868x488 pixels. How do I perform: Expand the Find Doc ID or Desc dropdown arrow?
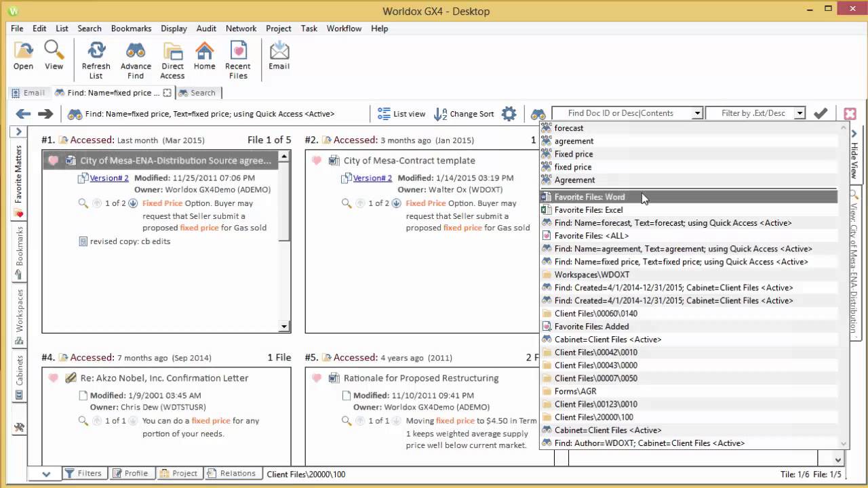tap(696, 114)
